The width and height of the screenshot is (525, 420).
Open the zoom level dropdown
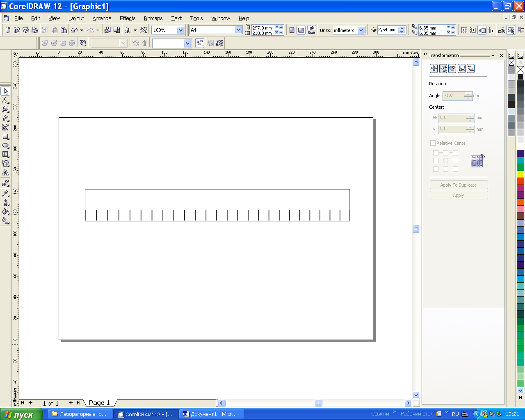click(x=180, y=30)
